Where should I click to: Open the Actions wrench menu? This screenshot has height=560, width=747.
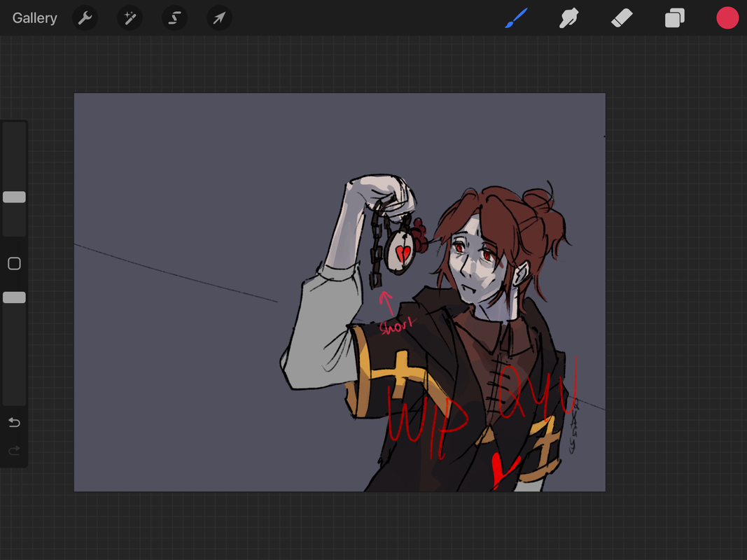[85, 18]
